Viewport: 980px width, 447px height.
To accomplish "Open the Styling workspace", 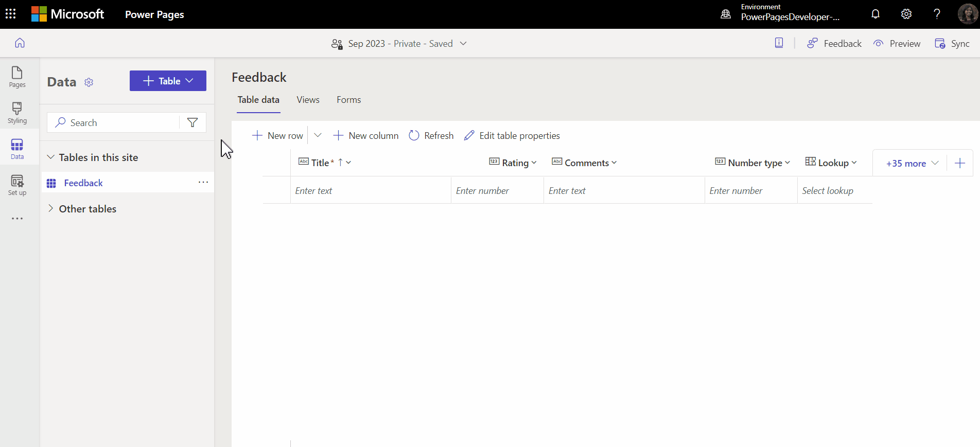I will 17,113.
